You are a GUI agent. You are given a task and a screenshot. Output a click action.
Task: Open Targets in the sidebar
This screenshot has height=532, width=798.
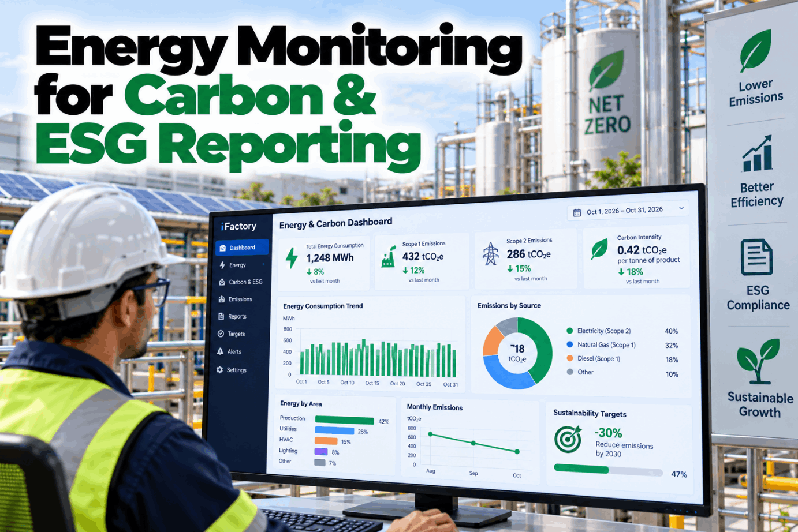pyautogui.click(x=236, y=334)
